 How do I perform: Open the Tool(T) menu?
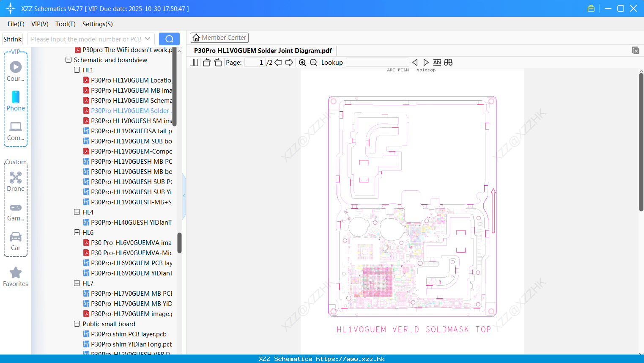coord(66,24)
